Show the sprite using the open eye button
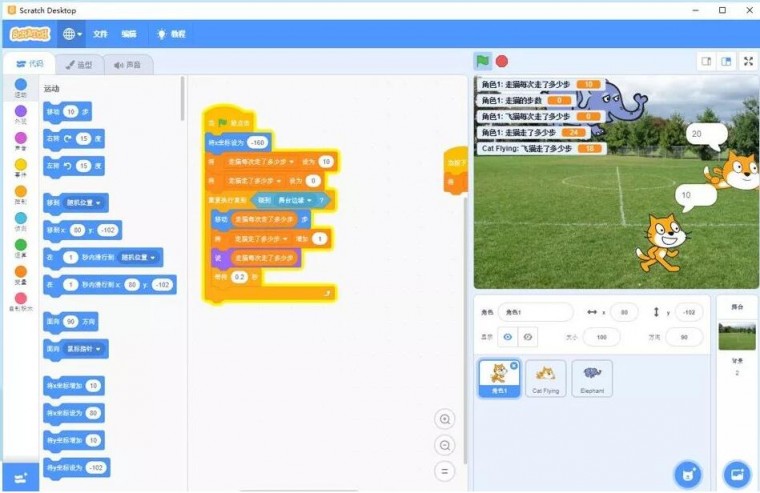The height and width of the screenshot is (493, 760). point(507,337)
